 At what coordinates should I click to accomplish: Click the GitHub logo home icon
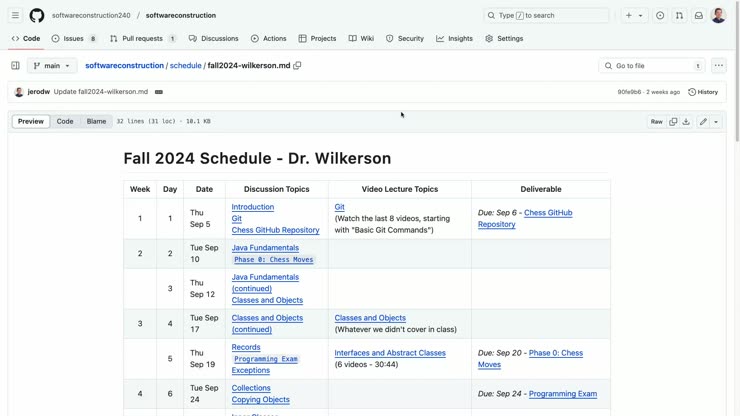(37, 16)
